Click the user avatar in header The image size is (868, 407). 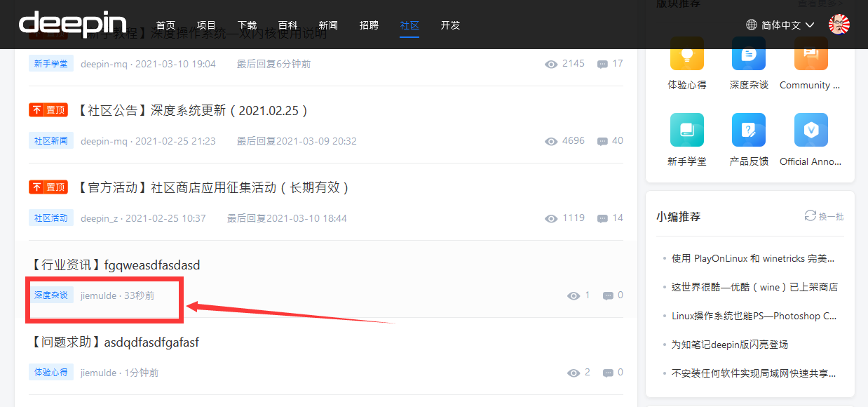(x=839, y=25)
